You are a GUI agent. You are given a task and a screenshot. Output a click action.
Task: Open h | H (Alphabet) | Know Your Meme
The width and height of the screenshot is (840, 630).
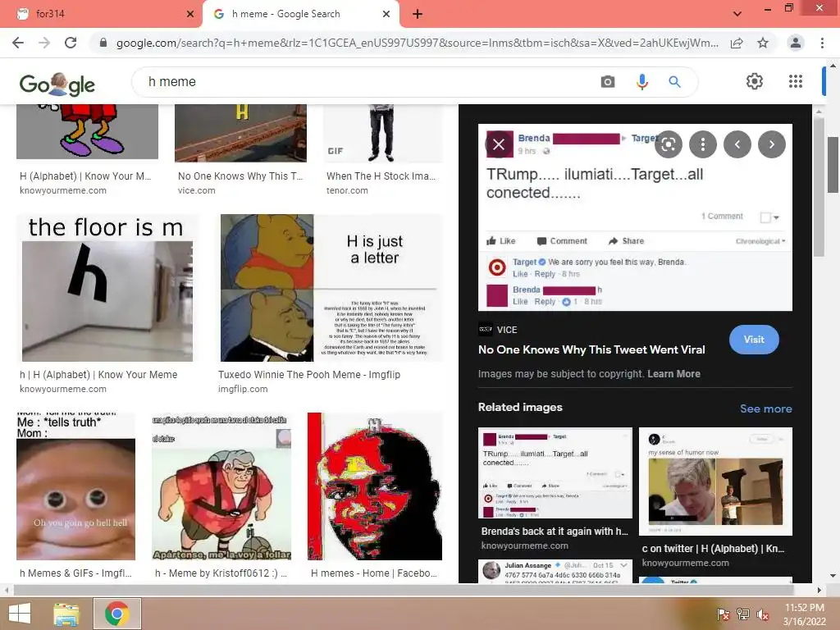pos(98,374)
